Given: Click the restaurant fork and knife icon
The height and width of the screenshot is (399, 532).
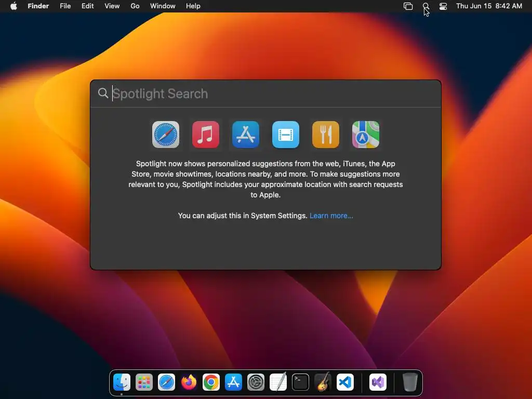Looking at the screenshot, I should 326,135.
